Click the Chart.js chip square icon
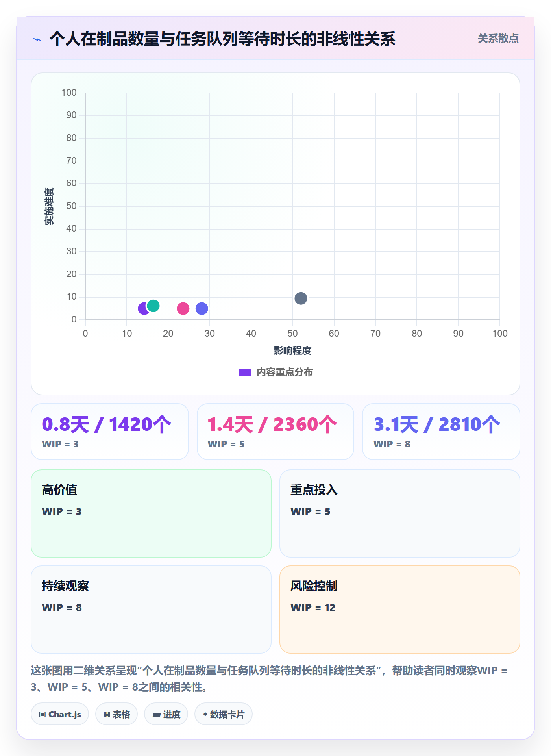 (43, 714)
